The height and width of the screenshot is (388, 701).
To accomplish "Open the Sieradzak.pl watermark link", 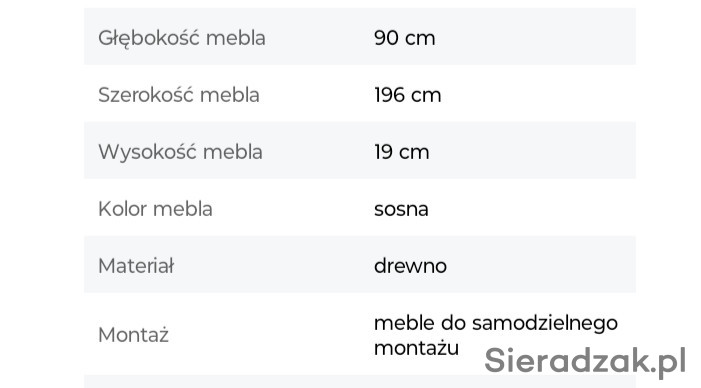I will click(x=585, y=361).
